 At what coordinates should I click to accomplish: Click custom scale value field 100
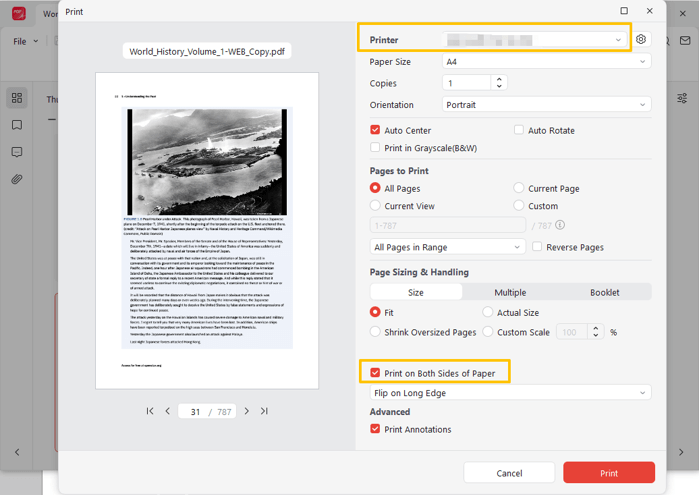tap(571, 332)
